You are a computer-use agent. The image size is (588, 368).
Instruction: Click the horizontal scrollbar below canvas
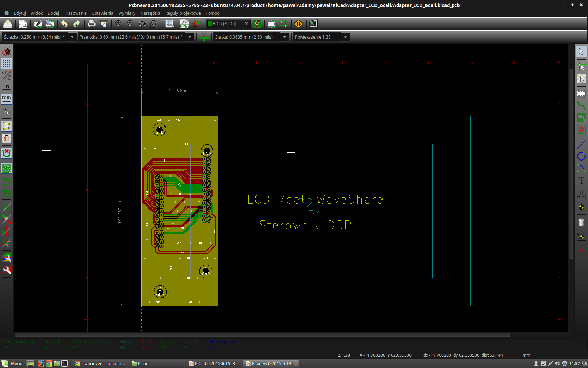[262, 335]
